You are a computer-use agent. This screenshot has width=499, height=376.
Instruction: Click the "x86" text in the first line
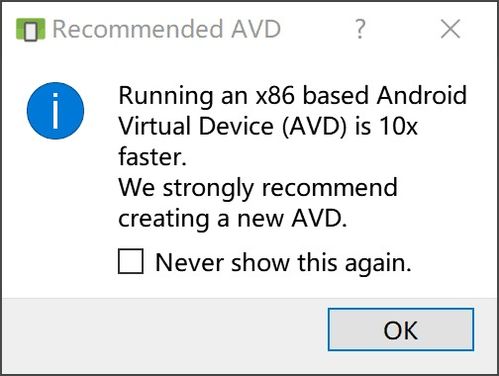coord(275,96)
